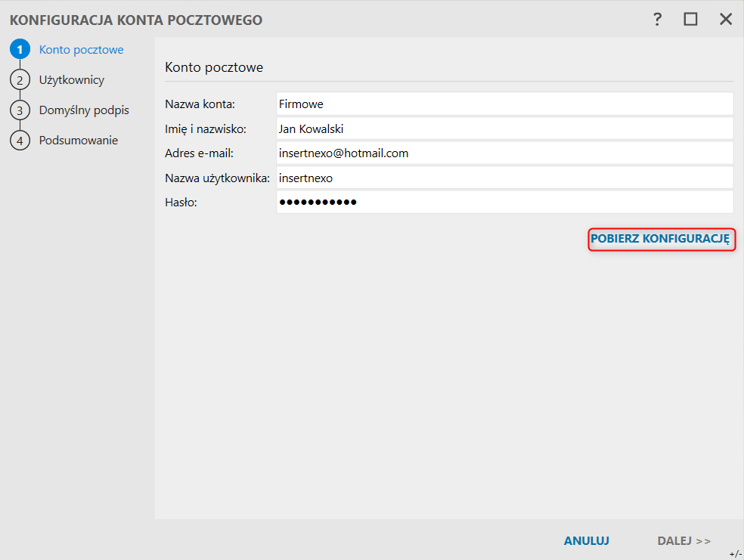
Task: Maximize the mail account configuration window
Action: click(690, 20)
